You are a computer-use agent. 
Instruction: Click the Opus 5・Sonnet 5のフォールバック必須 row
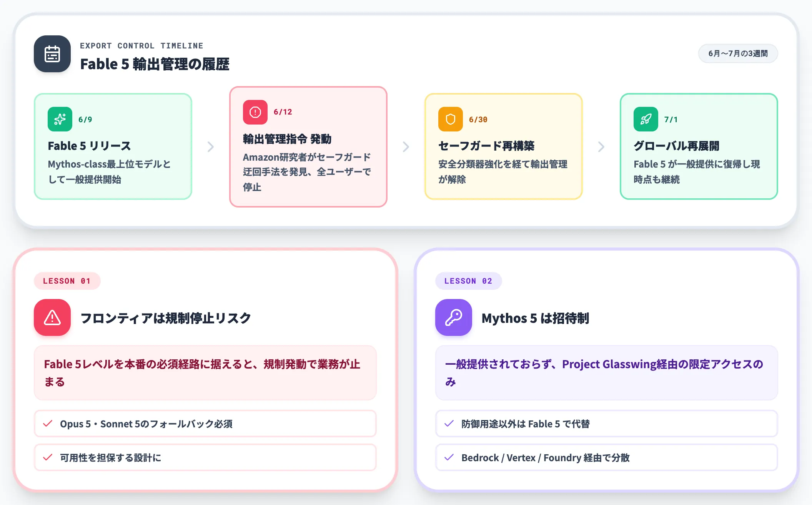coord(205,424)
